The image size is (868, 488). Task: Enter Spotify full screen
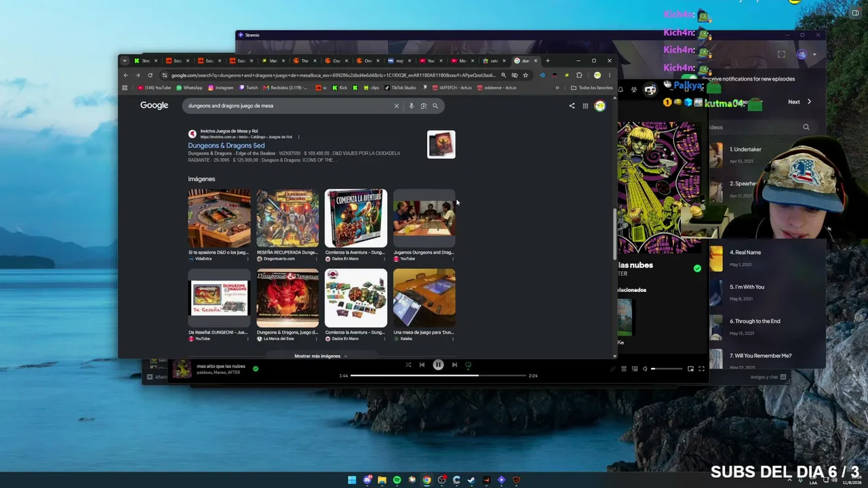pyautogui.click(x=701, y=369)
